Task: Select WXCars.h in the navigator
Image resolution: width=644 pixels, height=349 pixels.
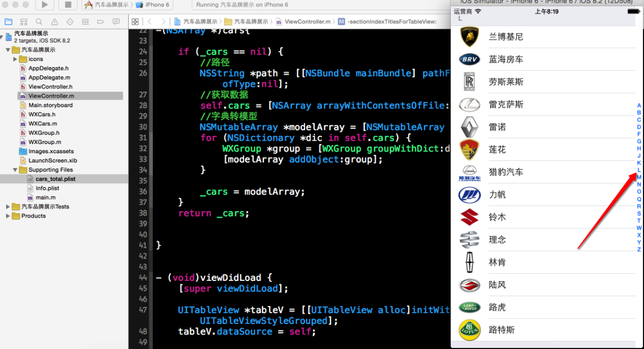Action: 42,114
